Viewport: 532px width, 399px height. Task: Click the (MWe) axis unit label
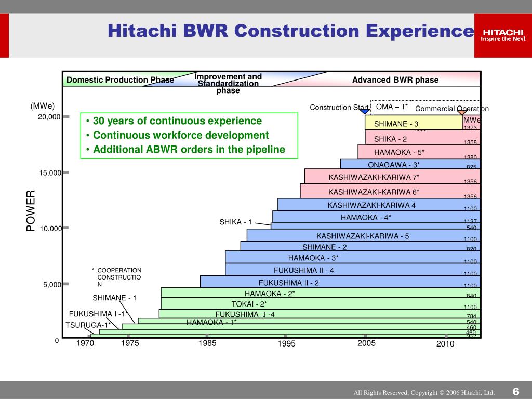point(43,106)
